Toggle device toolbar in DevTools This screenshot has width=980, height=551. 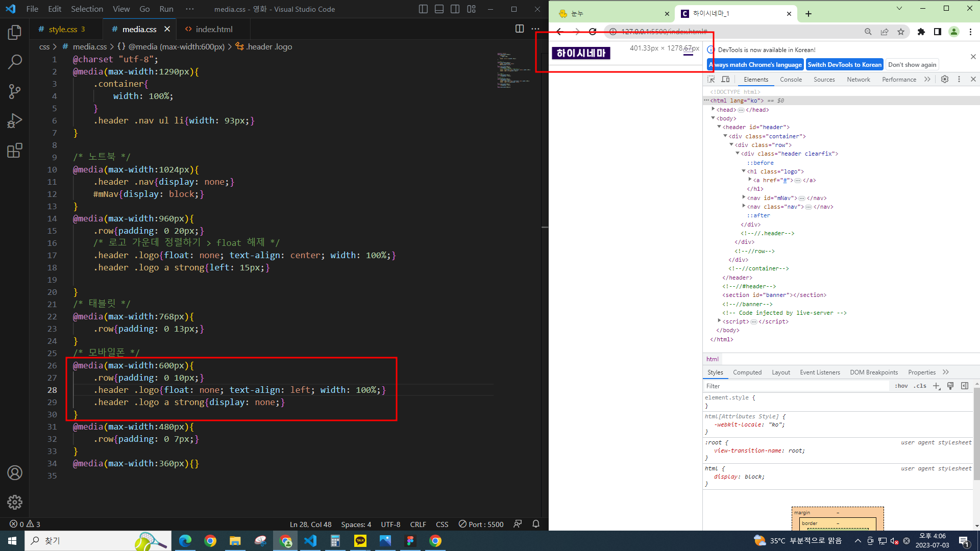(x=725, y=80)
